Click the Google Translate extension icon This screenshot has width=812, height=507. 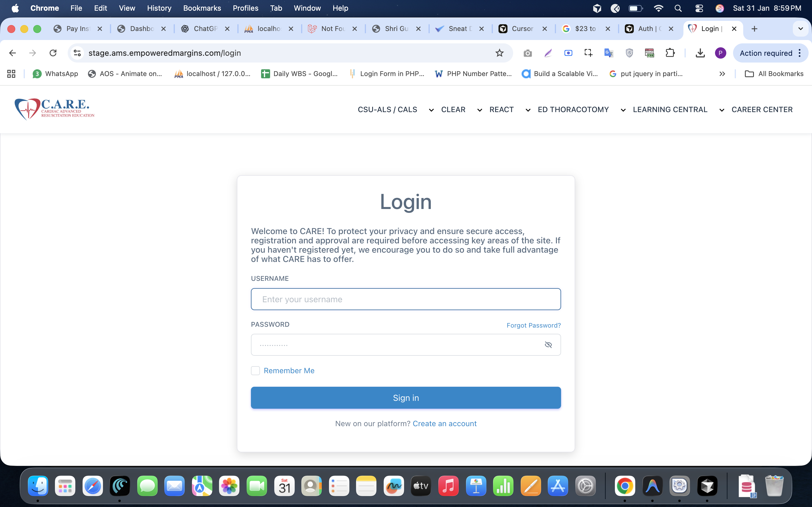(x=609, y=53)
